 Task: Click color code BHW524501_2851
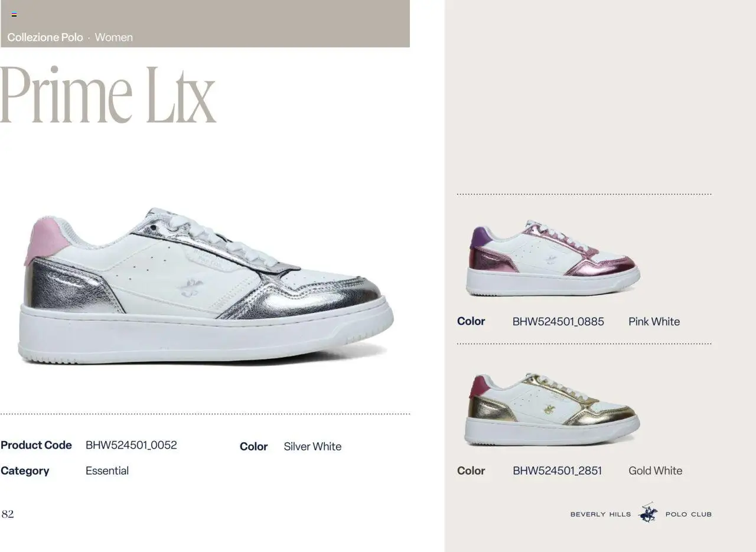[x=557, y=471]
